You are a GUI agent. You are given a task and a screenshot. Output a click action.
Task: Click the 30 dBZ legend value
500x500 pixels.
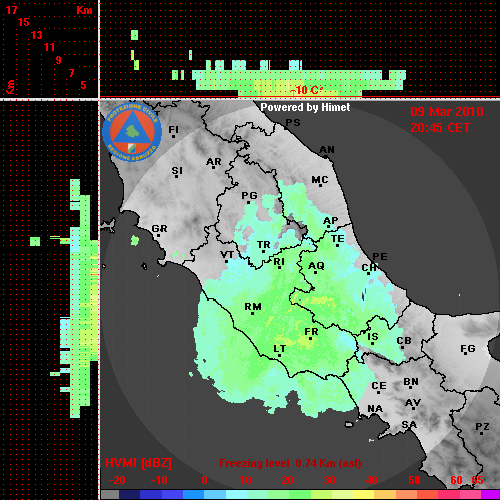329,480
